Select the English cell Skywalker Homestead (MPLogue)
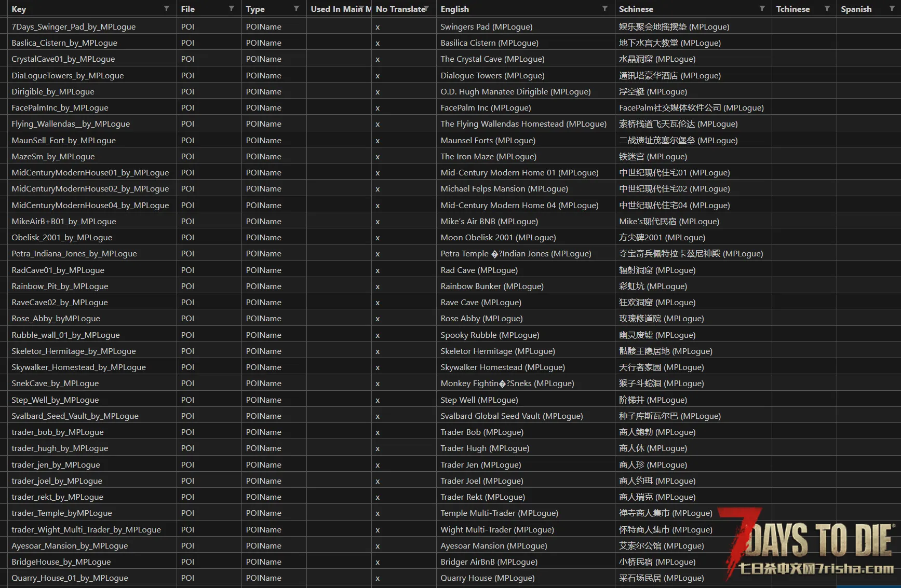The height and width of the screenshot is (588, 901). tap(526, 367)
